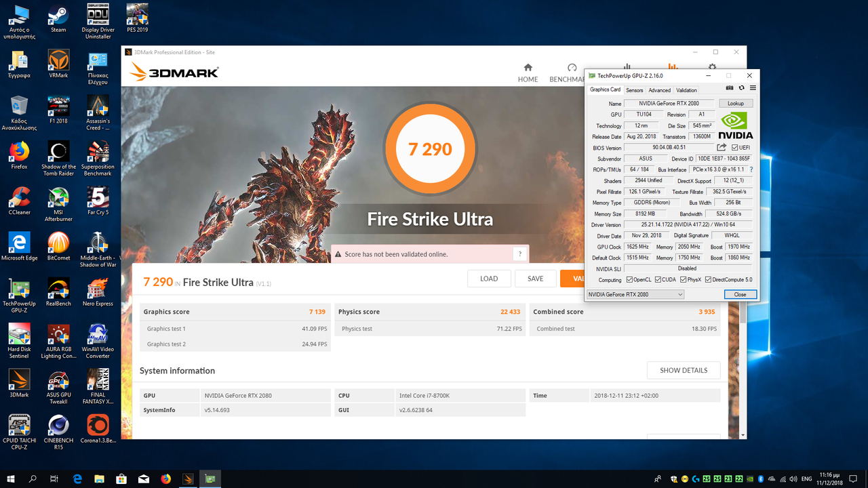Go to 3DMark HOME section
The width and height of the screenshot is (868, 488).
(528, 73)
